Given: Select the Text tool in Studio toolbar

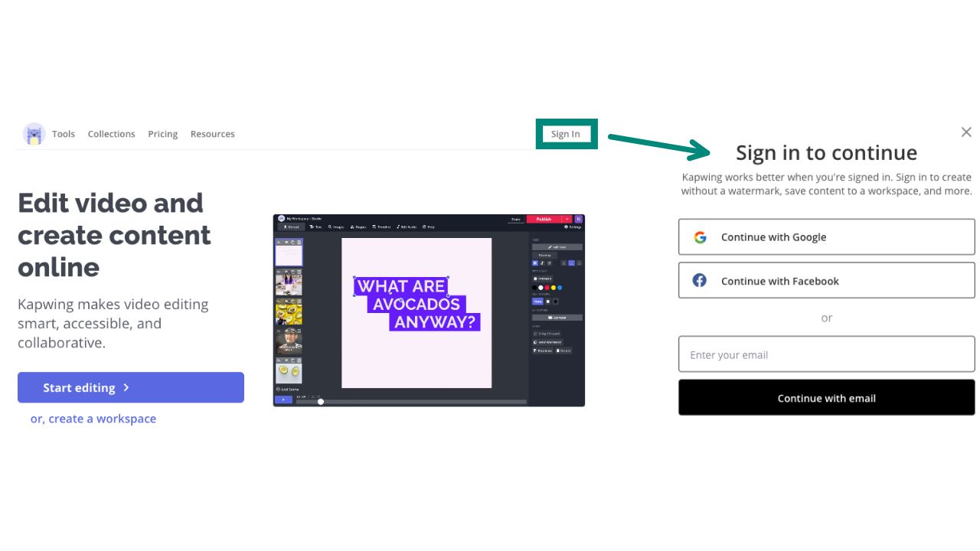Looking at the screenshot, I should click(x=315, y=227).
